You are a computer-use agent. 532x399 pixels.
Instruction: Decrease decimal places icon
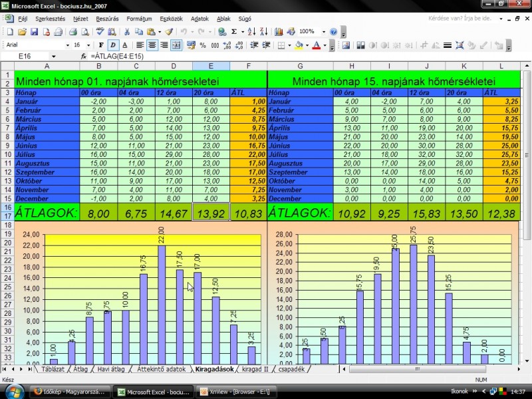click(239, 45)
